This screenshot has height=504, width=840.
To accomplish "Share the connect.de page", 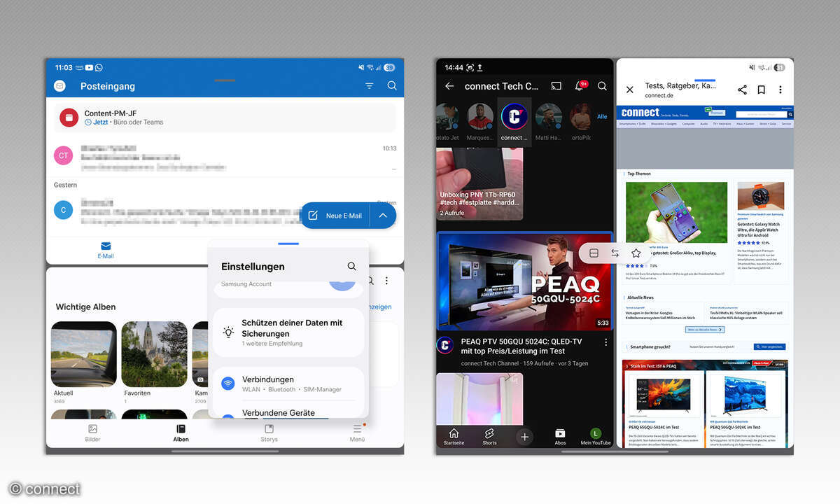I will [x=743, y=90].
